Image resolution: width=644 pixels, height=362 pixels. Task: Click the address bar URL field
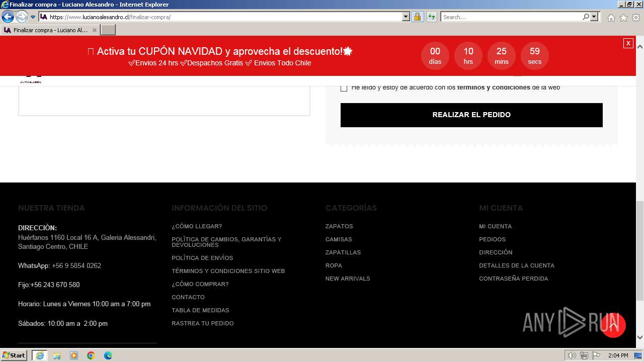click(220, 17)
